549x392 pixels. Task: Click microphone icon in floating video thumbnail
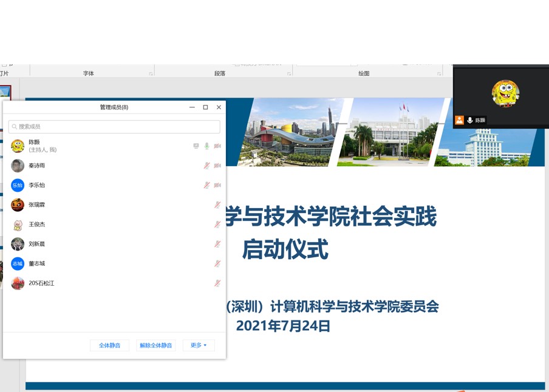tap(468, 120)
